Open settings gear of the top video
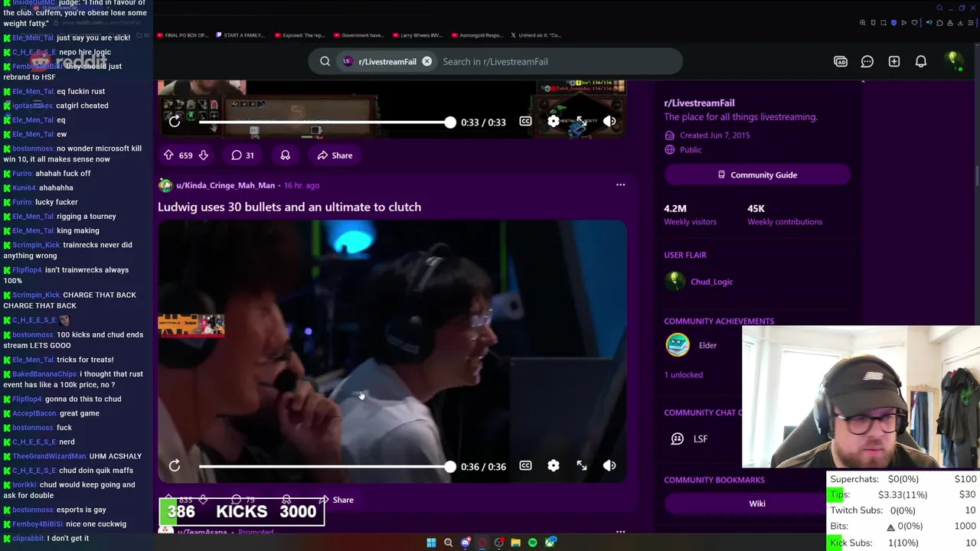This screenshot has width=980, height=551. (554, 122)
